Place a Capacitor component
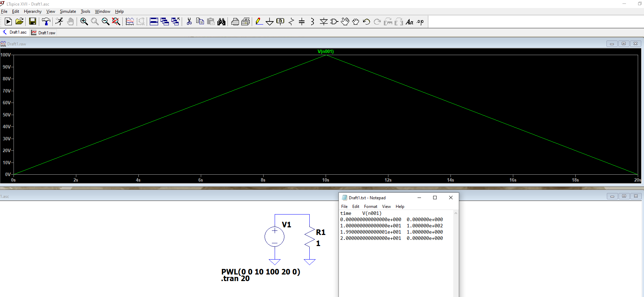This screenshot has height=297, width=644. pyautogui.click(x=302, y=22)
